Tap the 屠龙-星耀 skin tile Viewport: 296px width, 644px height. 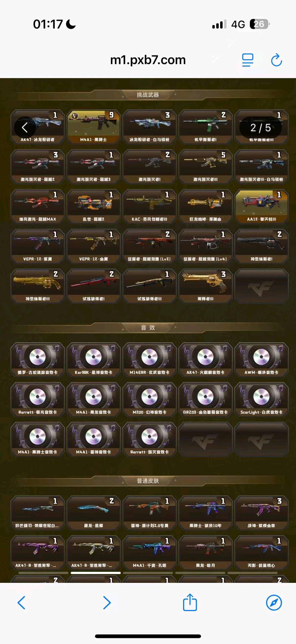pyautogui.click(x=93, y=513)
